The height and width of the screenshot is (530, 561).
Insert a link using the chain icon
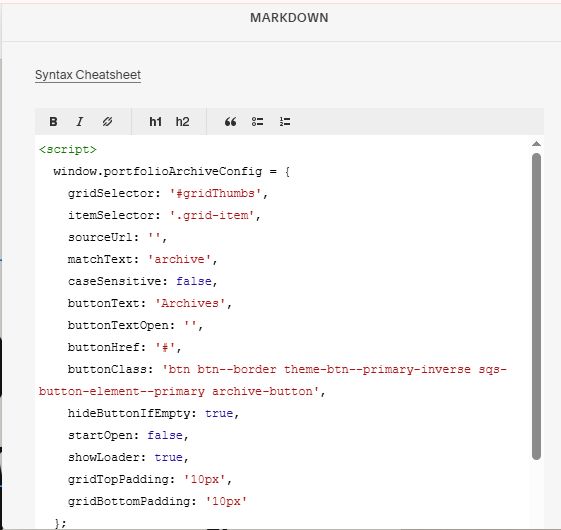pyautogui.click(x=107, y=122)
